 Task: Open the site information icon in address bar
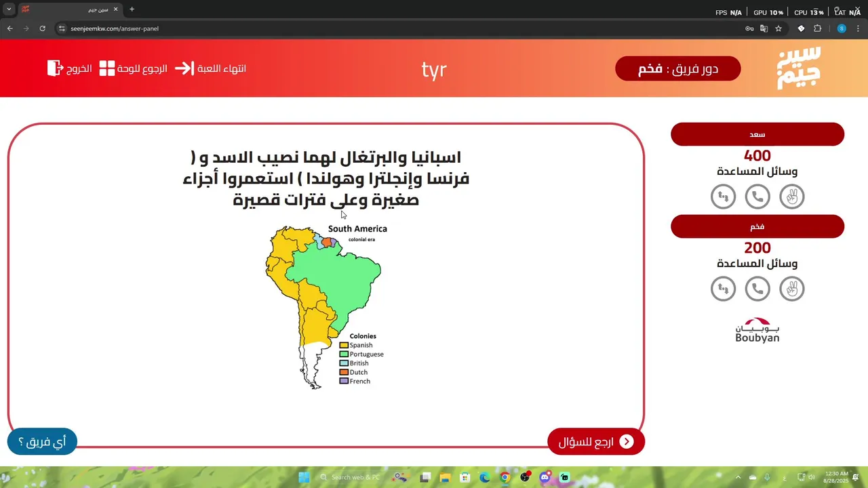point(62,28)
